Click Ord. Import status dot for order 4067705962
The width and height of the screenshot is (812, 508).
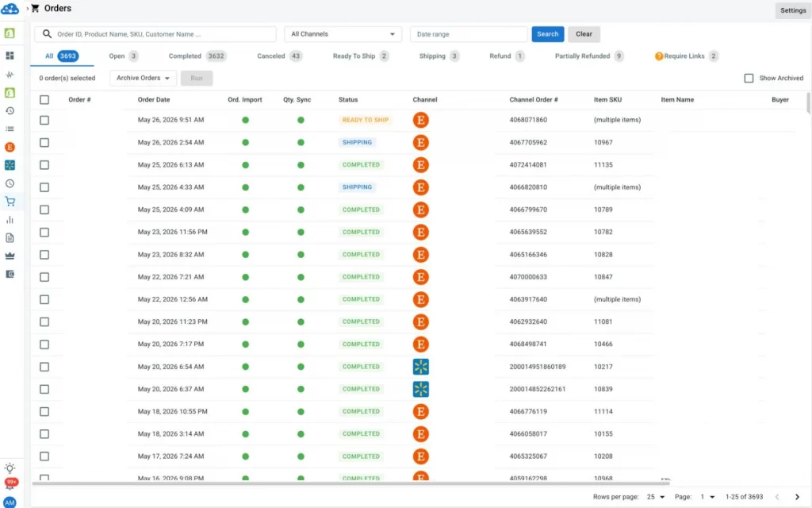click(246, 142)
